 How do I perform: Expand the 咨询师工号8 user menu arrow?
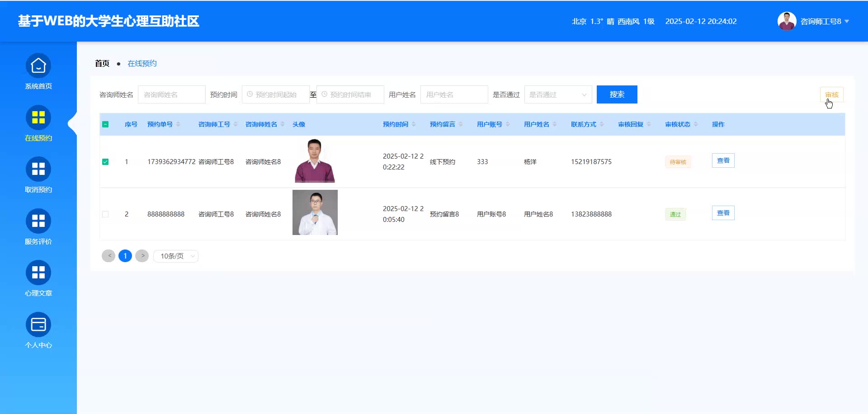click(x=847, y=21)
